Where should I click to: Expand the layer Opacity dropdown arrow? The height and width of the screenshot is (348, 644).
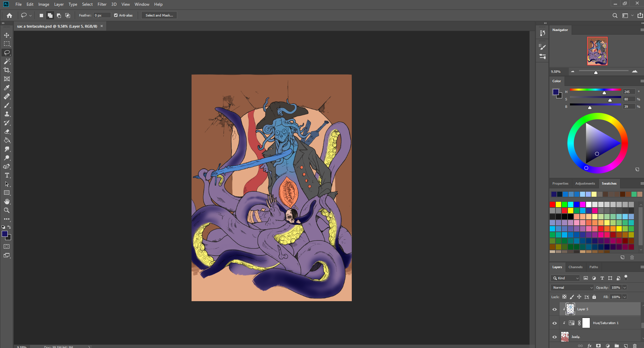click(624, 288)
